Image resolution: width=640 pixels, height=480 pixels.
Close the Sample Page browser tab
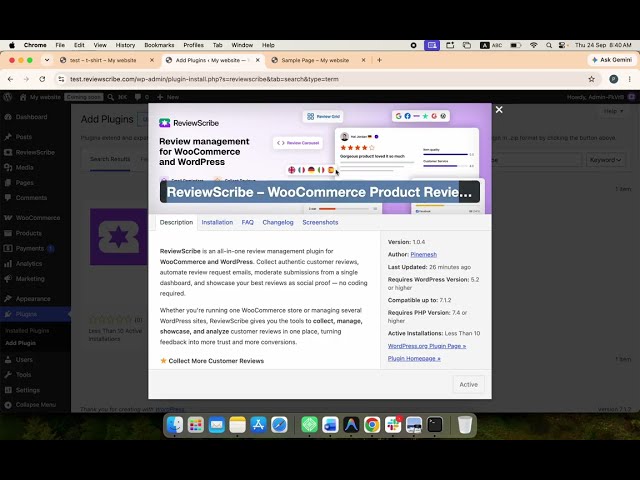363,60
